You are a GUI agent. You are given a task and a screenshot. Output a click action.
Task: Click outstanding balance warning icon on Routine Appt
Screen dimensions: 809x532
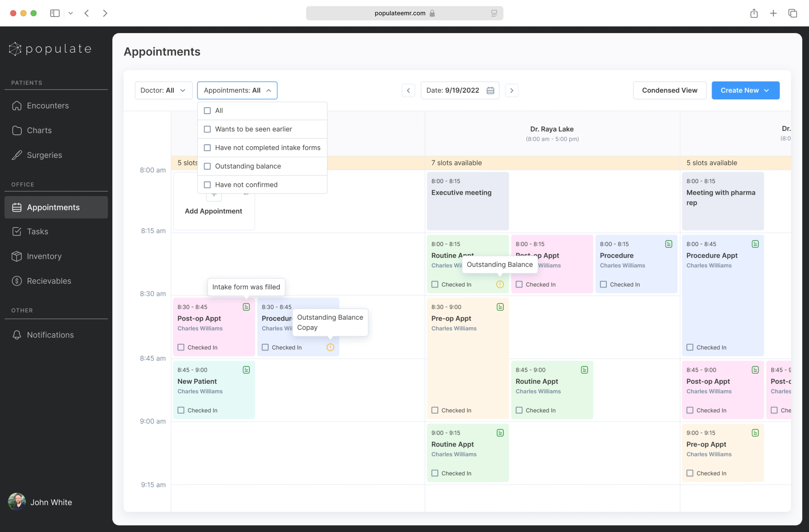(x=500, y=285)
